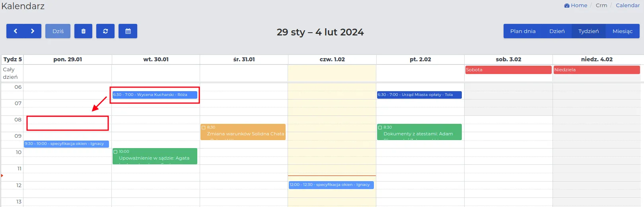Go to the previous week
The image size is (644, 207).
click(15, 31)
